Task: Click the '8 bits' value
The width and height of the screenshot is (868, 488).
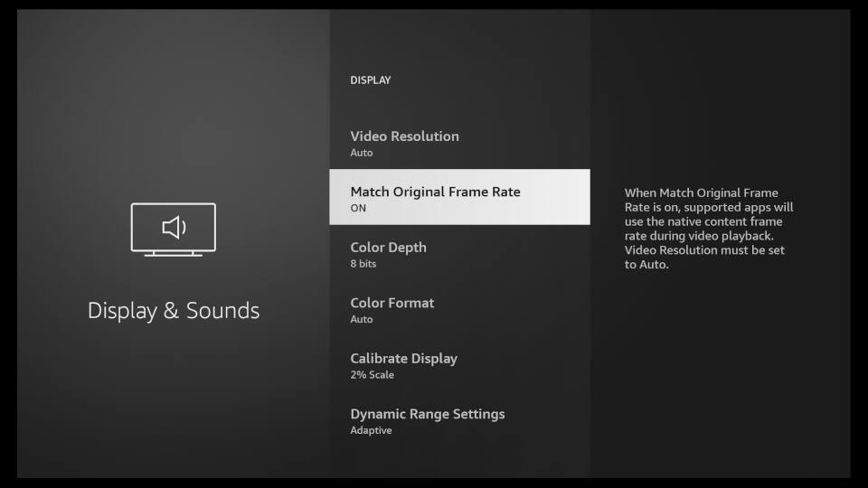Action: 363,264
